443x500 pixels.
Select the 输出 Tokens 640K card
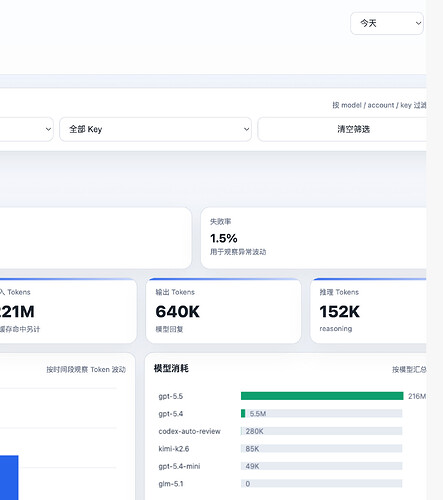point(223,311)
